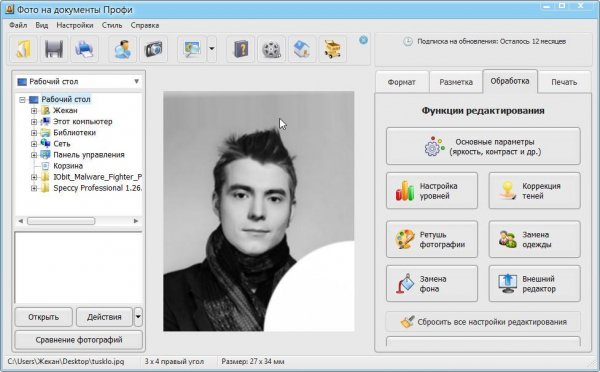Select Speccy Professional folder in tree
Image resolution: width=600 pixels, height=372 pixels.
(98, 188)
